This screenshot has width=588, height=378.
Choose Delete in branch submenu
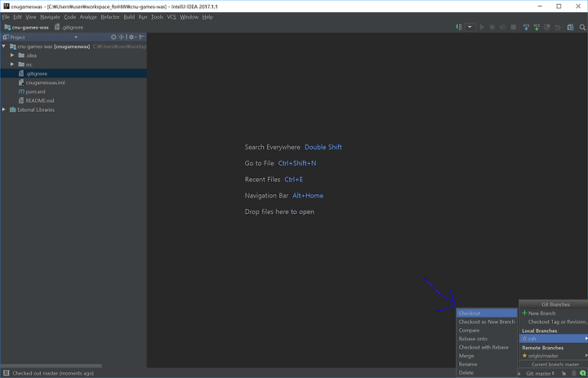click(487, 373)
